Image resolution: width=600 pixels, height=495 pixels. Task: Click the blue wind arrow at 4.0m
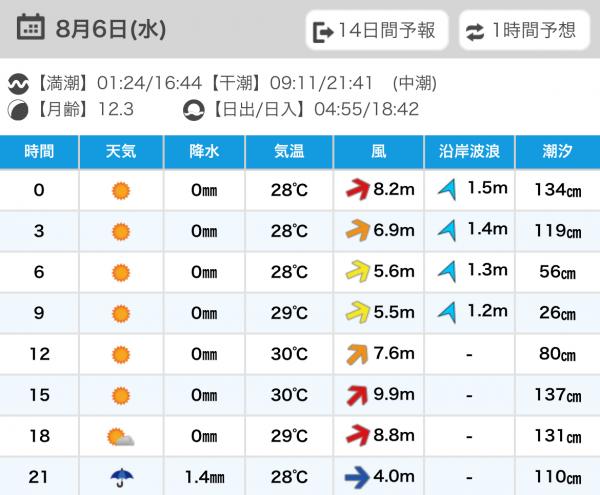point(357,477)
